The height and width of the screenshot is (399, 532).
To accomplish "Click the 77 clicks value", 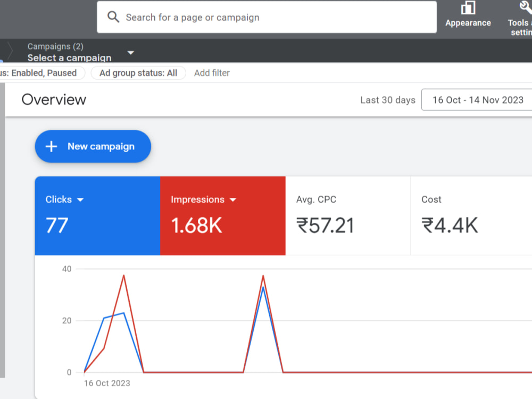I will click(57, 226).
